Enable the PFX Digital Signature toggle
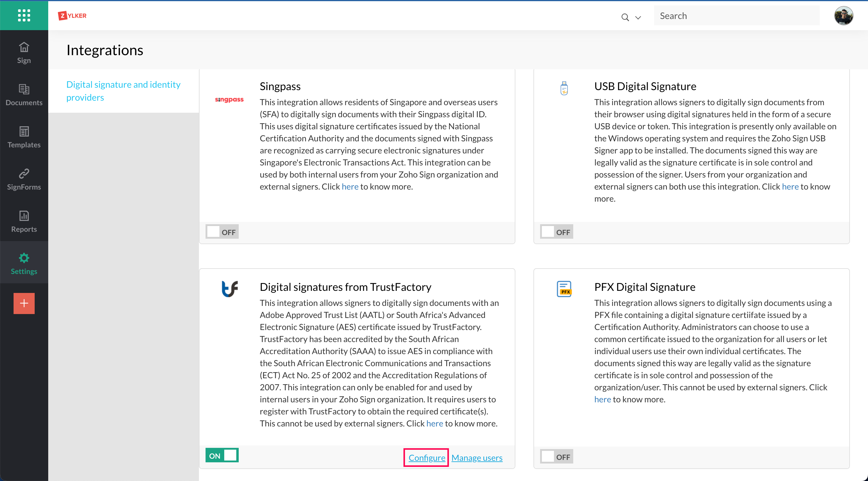Image resolution: width=868 pixels, height=481 pixels. pos(556,457)
